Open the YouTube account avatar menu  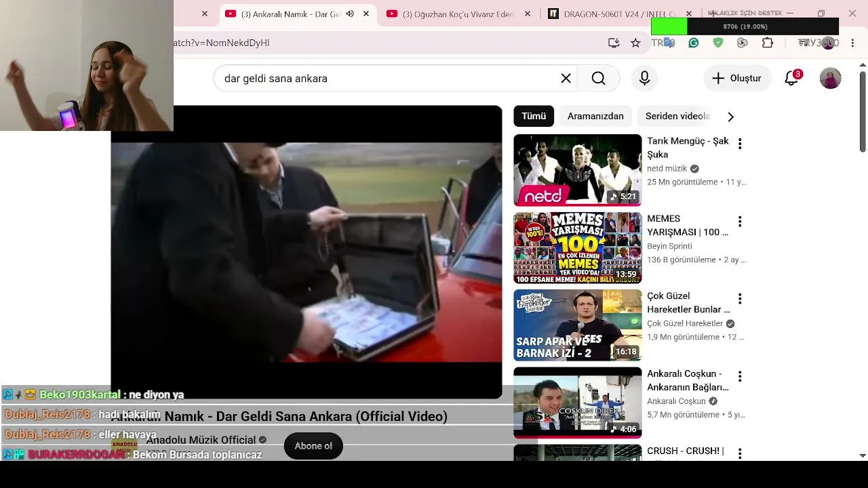click(831, 79)
